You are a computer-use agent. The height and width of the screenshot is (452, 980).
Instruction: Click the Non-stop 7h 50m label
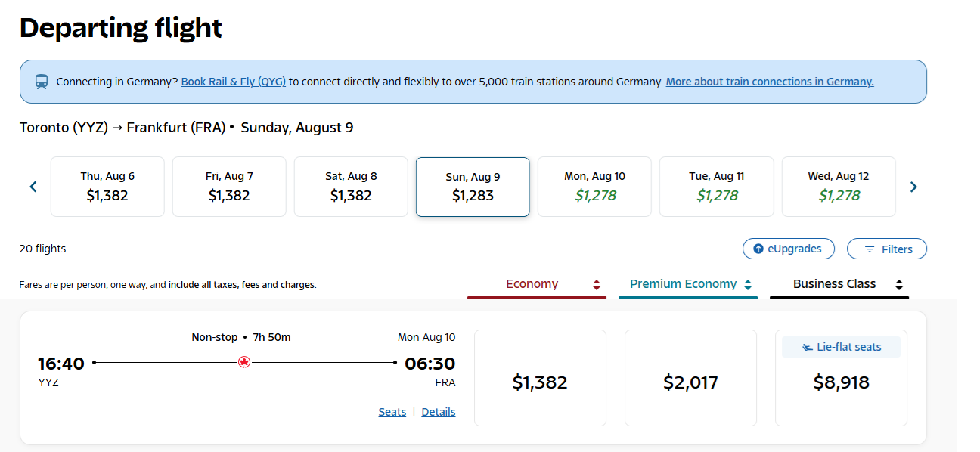241,337
